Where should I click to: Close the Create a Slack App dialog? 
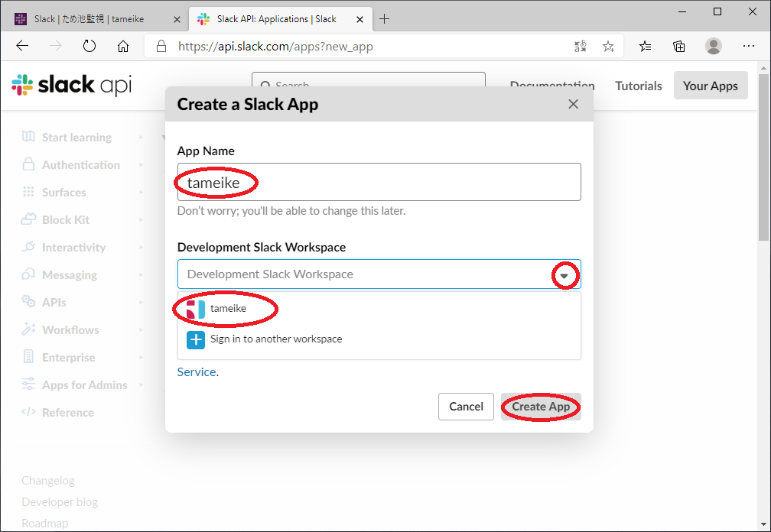(x=573, y=104)
